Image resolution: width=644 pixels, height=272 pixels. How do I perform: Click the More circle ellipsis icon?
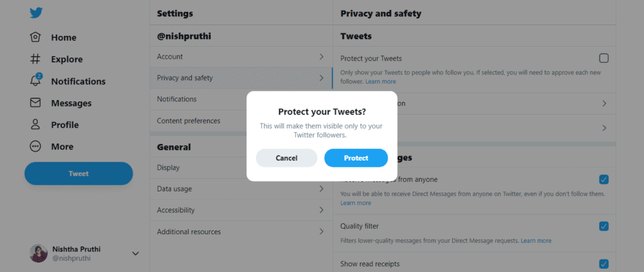(x=36, y=146)
